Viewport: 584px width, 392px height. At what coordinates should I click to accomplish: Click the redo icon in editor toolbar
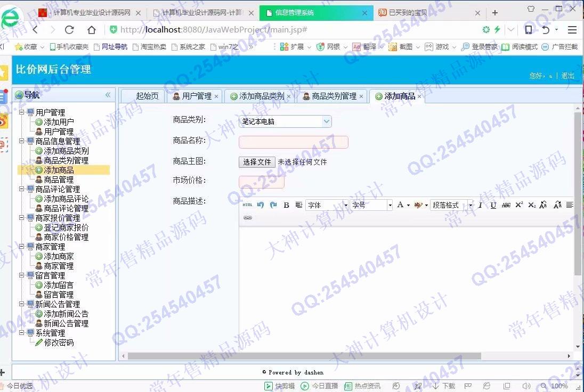273,205
